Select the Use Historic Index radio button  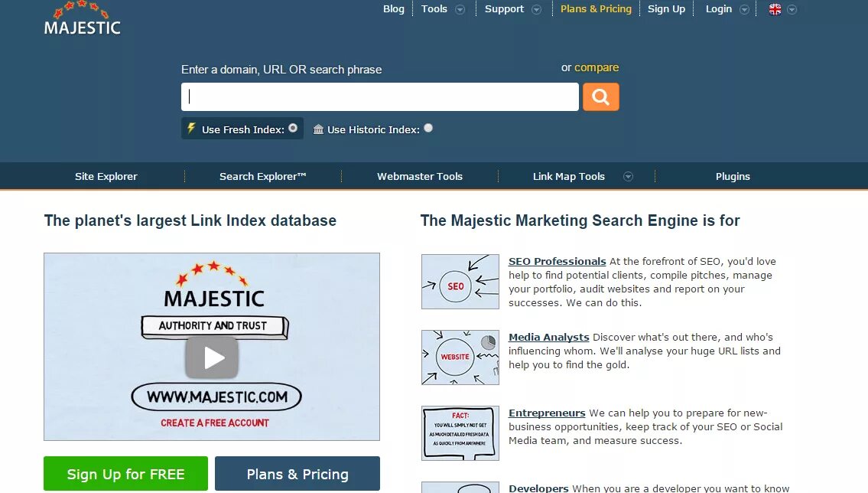(x=428, y=128)
